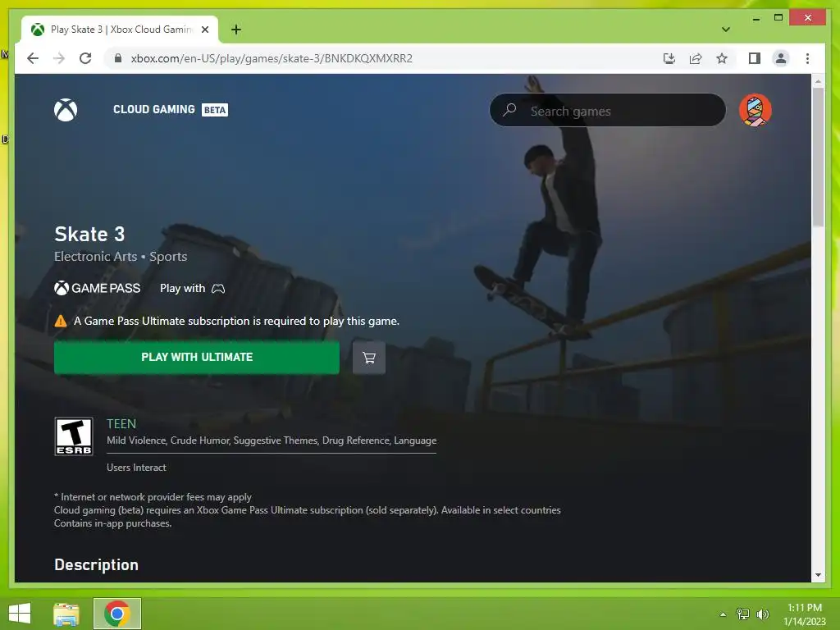The height and width of the screenshot is (630, 840).
Task: Reload the page with the refresh icon
Action: (85, 58)
